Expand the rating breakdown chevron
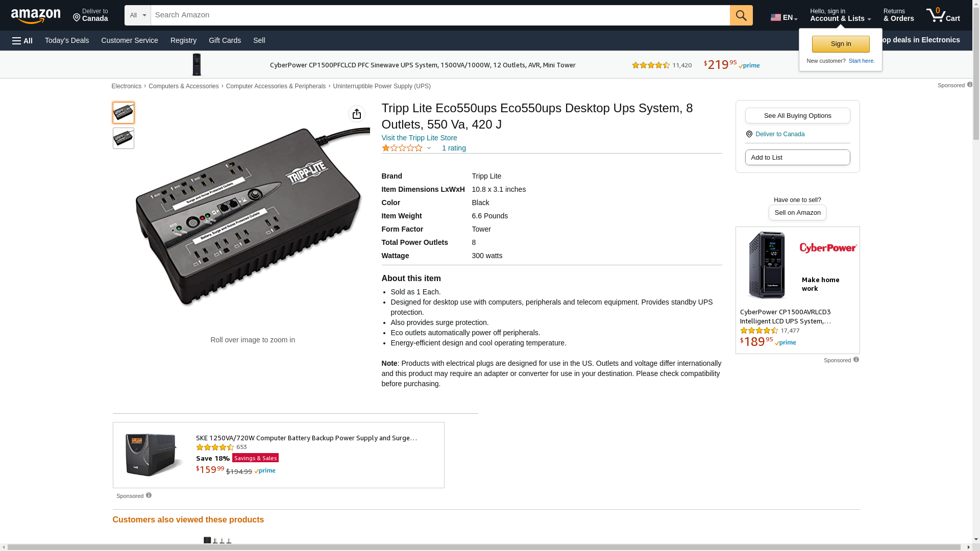This screenshot has width=980, height=551. pos(429,148)
